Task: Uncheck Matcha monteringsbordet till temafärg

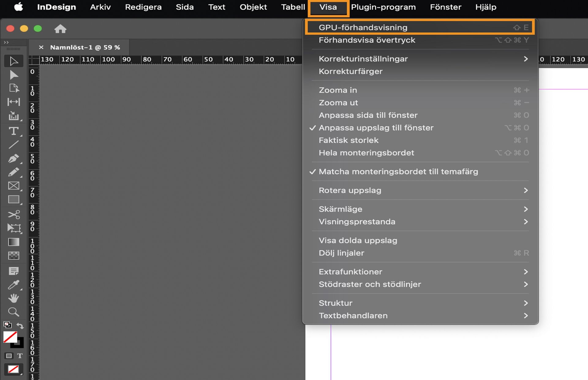Action: coord(398,172)
